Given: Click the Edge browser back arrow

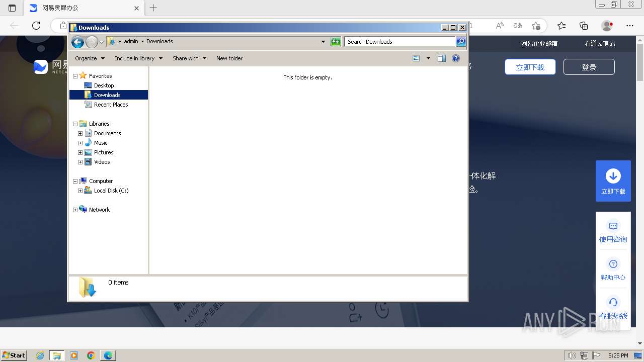Looking at the screenshot, I should (14, 25).
